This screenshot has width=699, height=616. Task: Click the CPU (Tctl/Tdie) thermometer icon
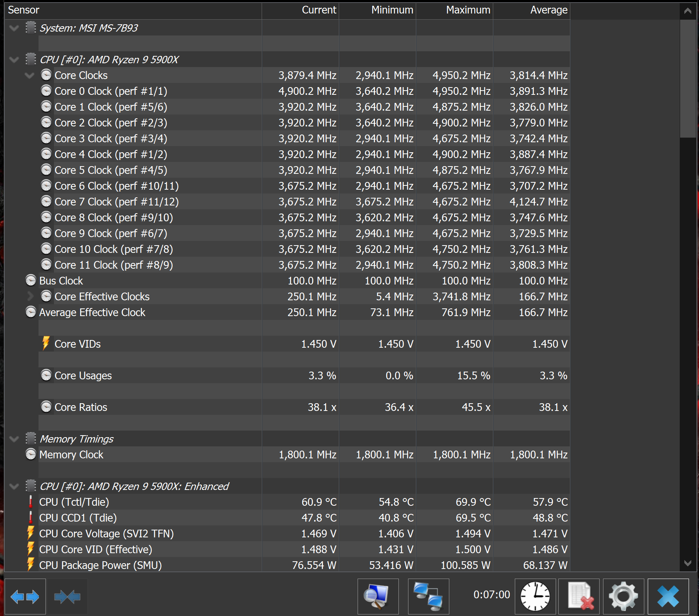click(30, 502)
